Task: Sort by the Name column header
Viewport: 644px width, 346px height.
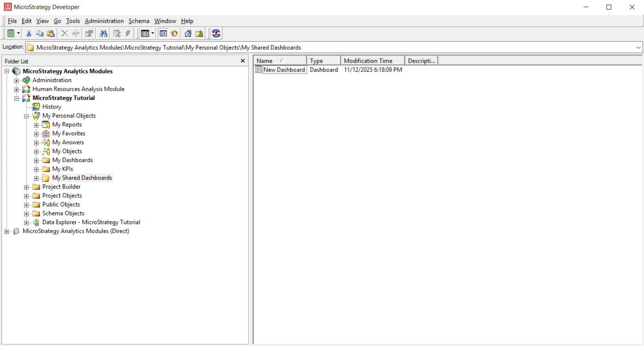Action: pyautogui.click(x=280, y=61)
